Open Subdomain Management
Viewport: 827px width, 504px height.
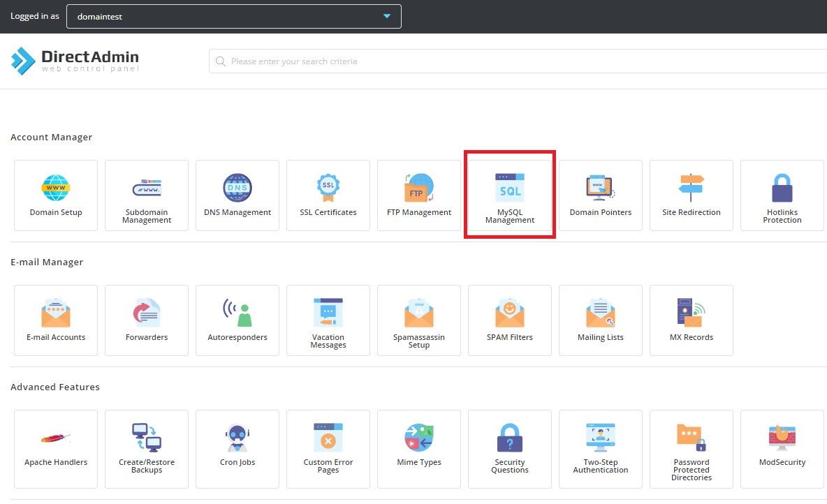(147, 195)
